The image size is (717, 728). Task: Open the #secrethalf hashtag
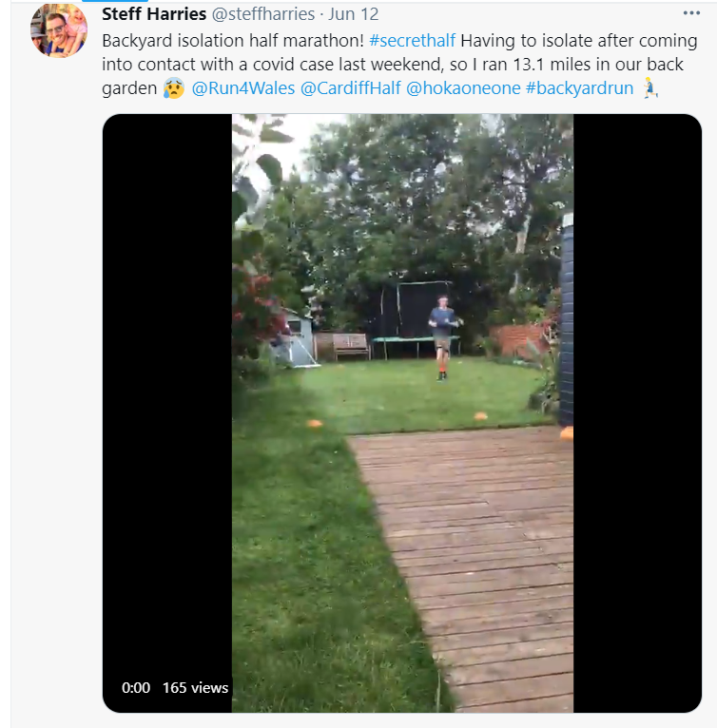click(413, 42)
